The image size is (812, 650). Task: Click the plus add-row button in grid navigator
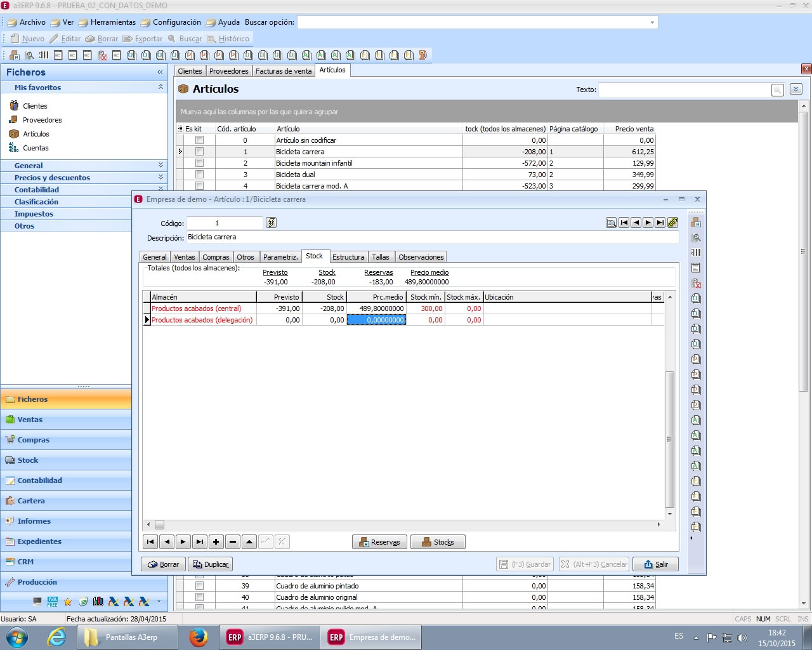(x=216, y=541)
